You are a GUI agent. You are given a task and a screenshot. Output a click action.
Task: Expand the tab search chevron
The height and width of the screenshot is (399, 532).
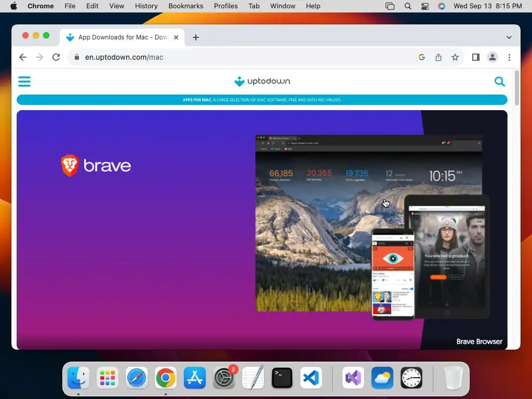point(509,37)
